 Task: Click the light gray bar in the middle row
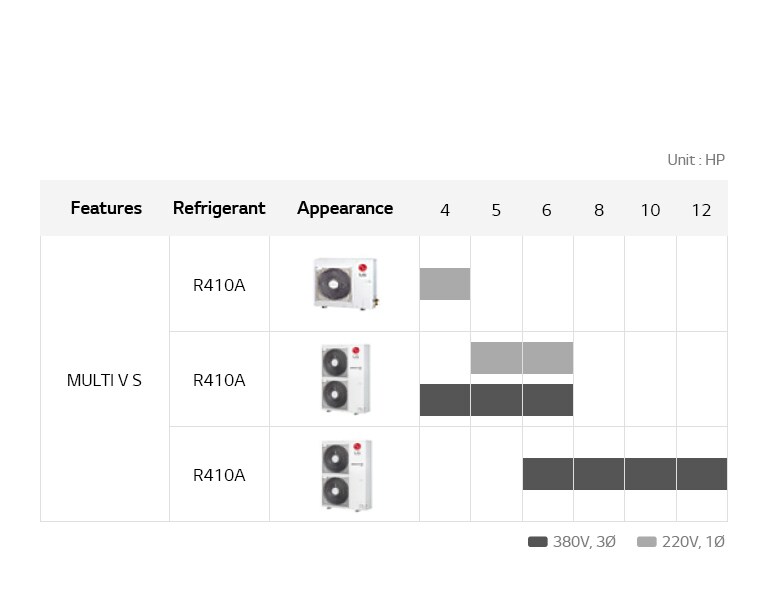[522, 358]
